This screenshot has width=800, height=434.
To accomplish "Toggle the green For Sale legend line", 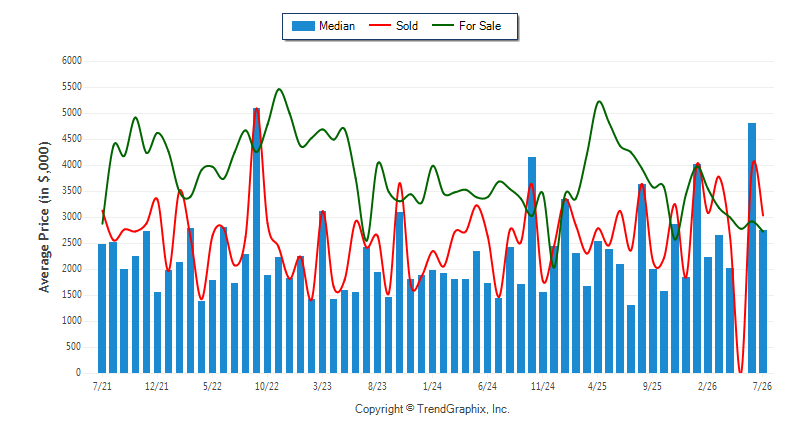I will click(442, 25).
